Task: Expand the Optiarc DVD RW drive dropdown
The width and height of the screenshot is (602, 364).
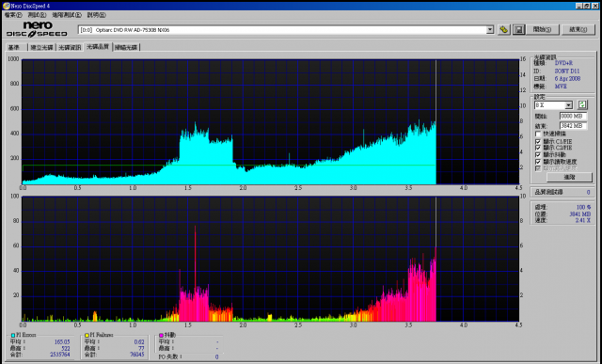Action: [489, 29]
